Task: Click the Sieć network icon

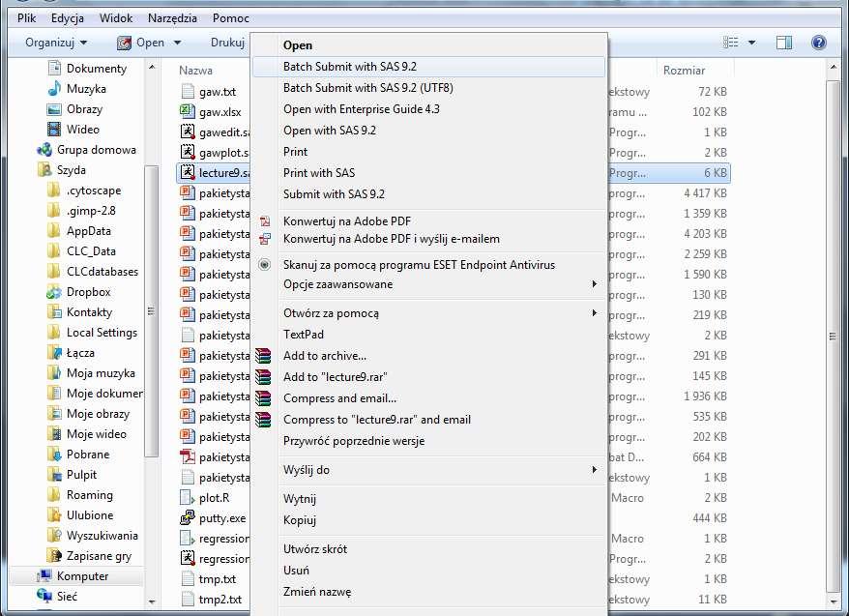Action: (x=44, y=596)
